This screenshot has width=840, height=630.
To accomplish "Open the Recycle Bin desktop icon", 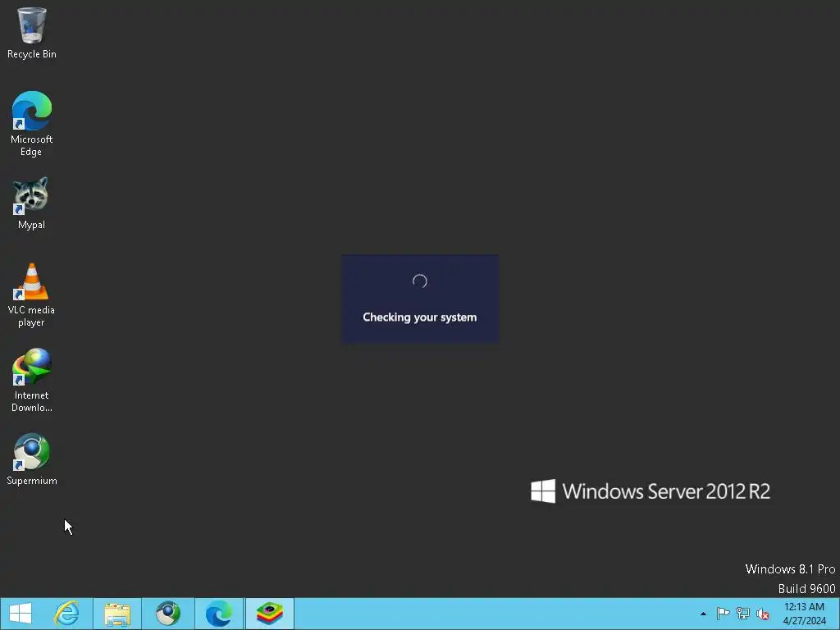I will pyautogui.click(x=32, y=33).
